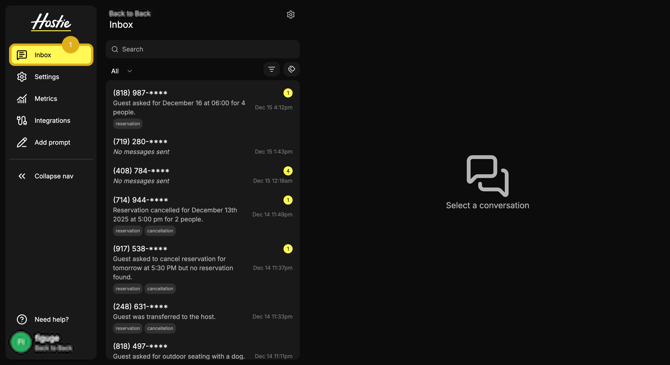Open the Integrations page
Screen dimensions: 670x365
[x=51, y=121]
